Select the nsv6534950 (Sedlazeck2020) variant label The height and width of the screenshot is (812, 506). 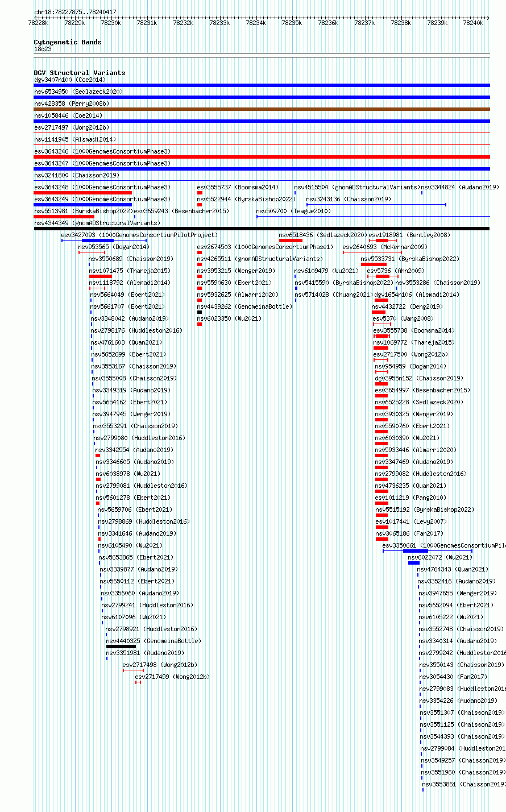coord(78,92)
